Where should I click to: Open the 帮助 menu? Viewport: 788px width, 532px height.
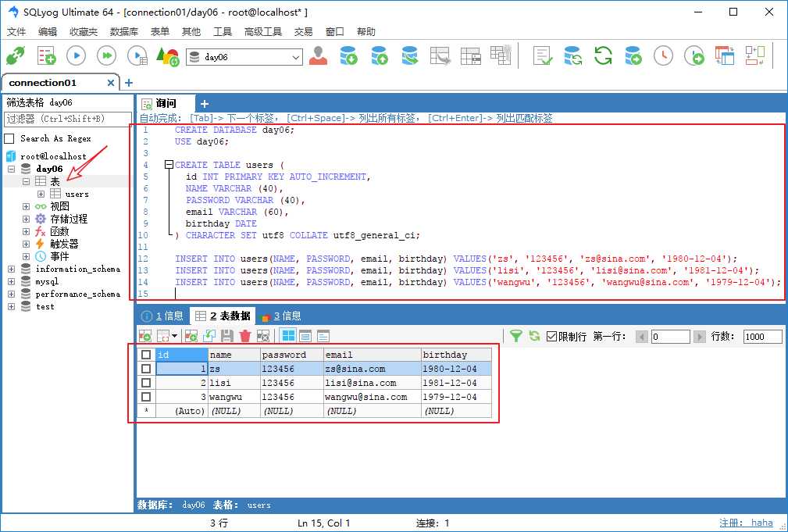click(x=365, y=32)
